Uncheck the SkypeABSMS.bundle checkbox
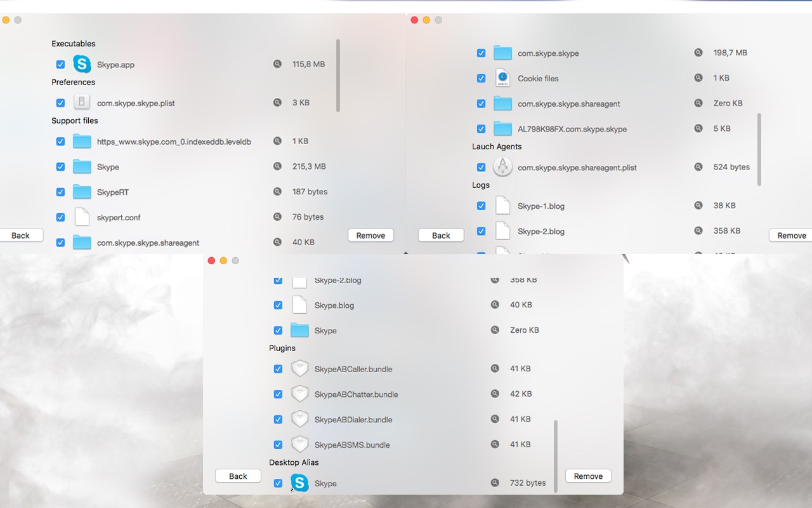 pyautogui.click(x=278, y=444)
